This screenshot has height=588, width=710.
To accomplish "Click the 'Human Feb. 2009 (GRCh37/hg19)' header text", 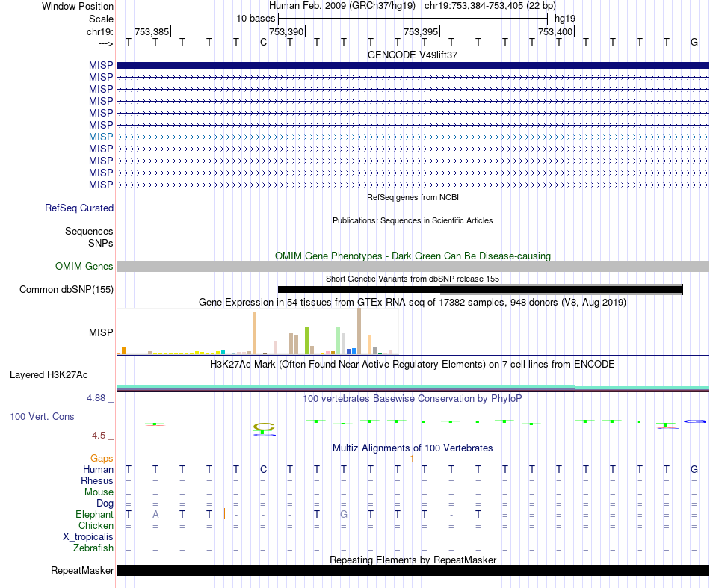I will click(x=342, y=6).
